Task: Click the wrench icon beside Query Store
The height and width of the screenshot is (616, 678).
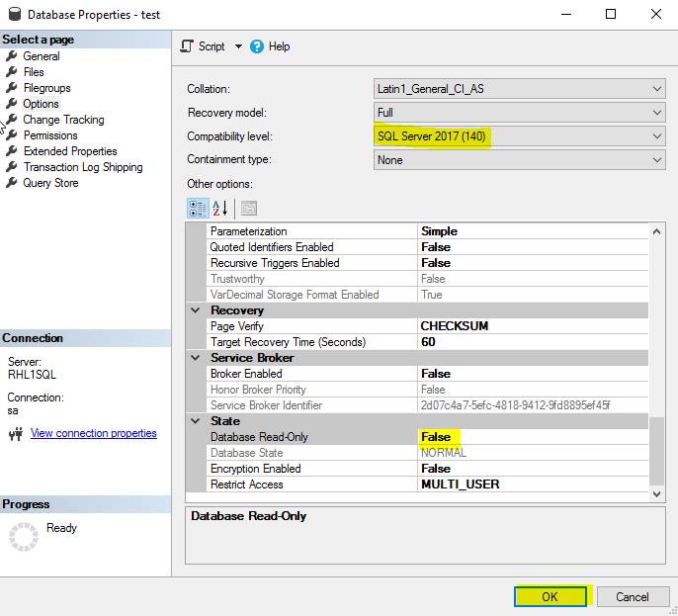Action: tap(12, 183)
